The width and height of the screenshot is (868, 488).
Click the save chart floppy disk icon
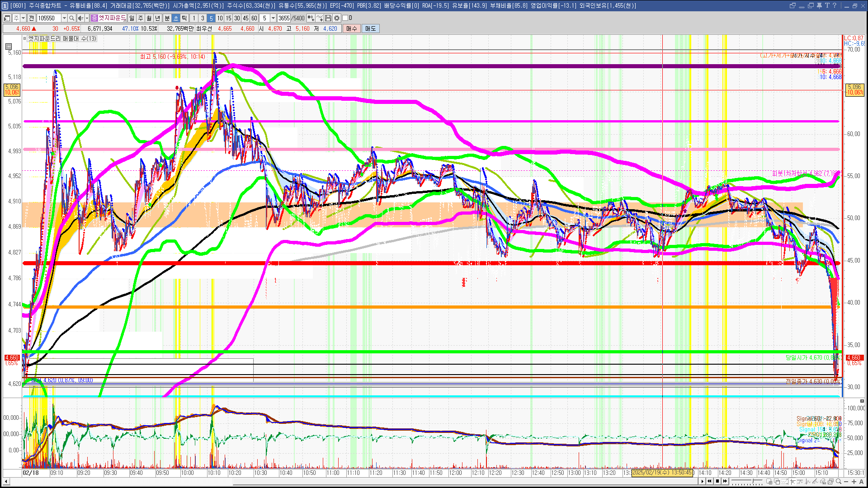pyautogui.click(x=329, y=18)
